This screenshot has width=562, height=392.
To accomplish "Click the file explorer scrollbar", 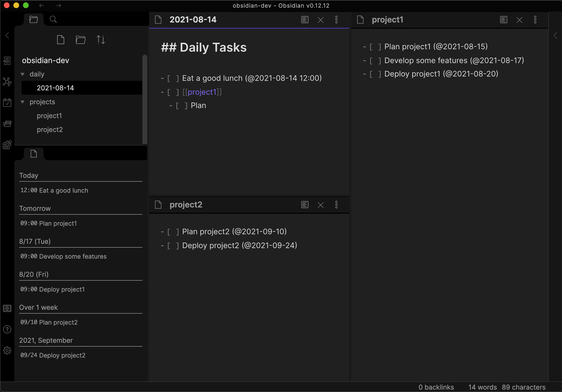I will point(145,99).
